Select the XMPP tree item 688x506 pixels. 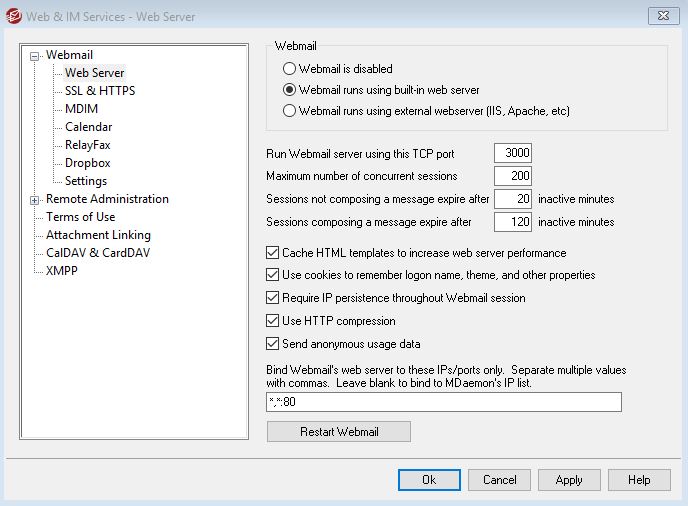(x=61, y=271)
